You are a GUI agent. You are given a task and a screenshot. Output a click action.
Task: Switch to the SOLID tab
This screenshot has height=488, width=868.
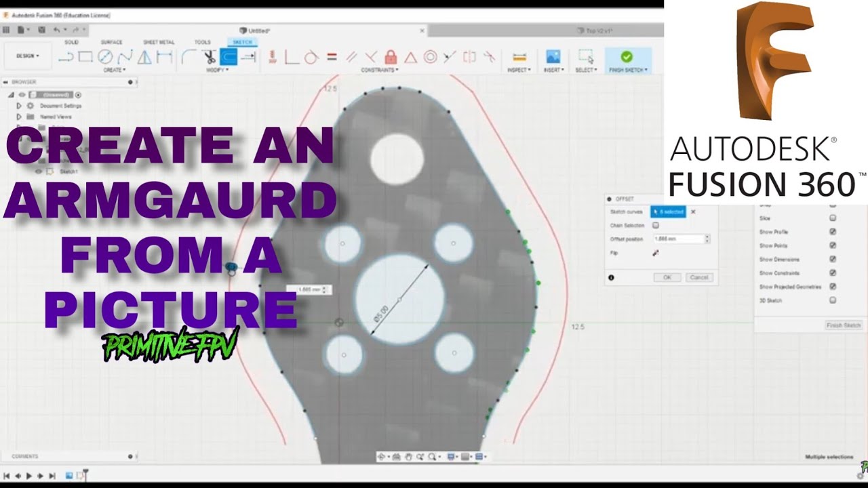tap(71, 42)
